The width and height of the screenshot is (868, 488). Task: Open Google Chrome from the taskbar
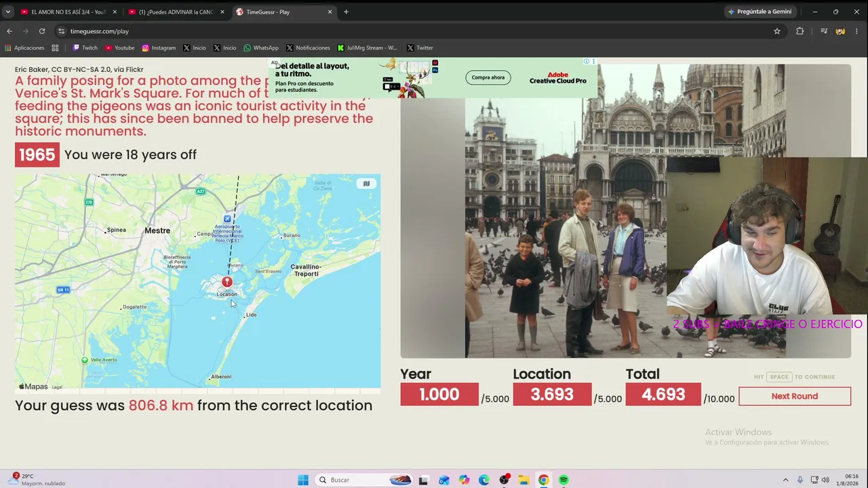pos(543,480)
